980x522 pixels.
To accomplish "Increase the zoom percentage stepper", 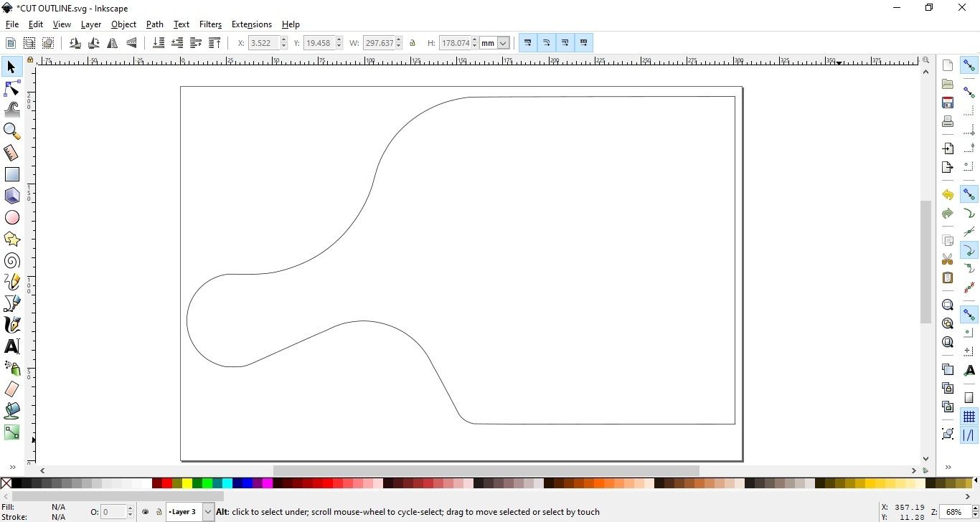I will (x=974, y=508).
